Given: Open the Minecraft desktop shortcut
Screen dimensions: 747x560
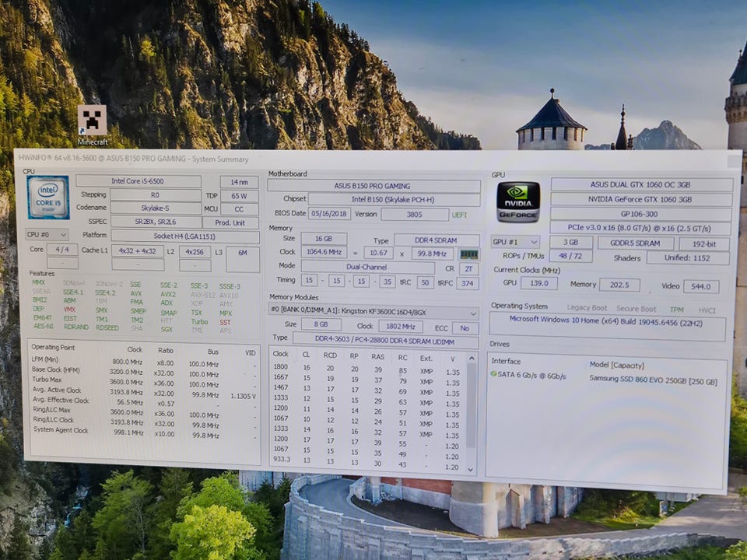Looking at the screenshot, I should (x=93, y=125).
